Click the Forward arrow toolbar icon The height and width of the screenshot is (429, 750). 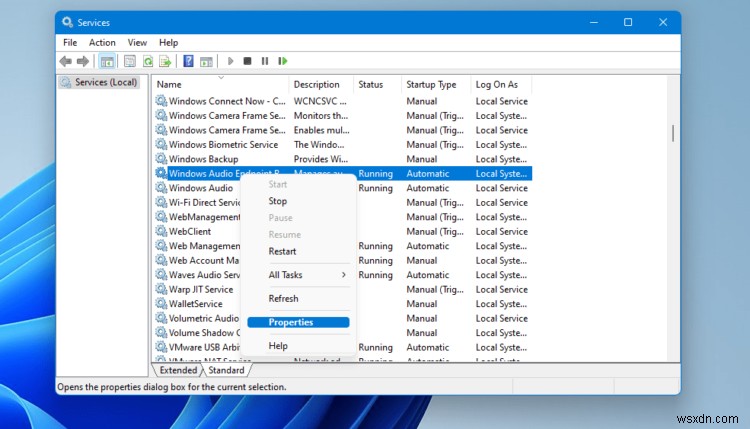(83, 61)
